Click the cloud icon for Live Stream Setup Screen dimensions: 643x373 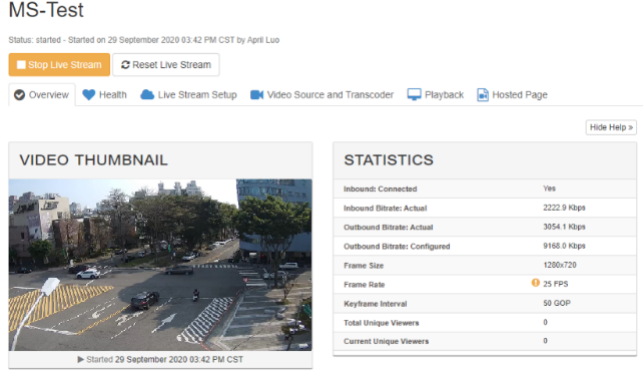pos(147,95)
